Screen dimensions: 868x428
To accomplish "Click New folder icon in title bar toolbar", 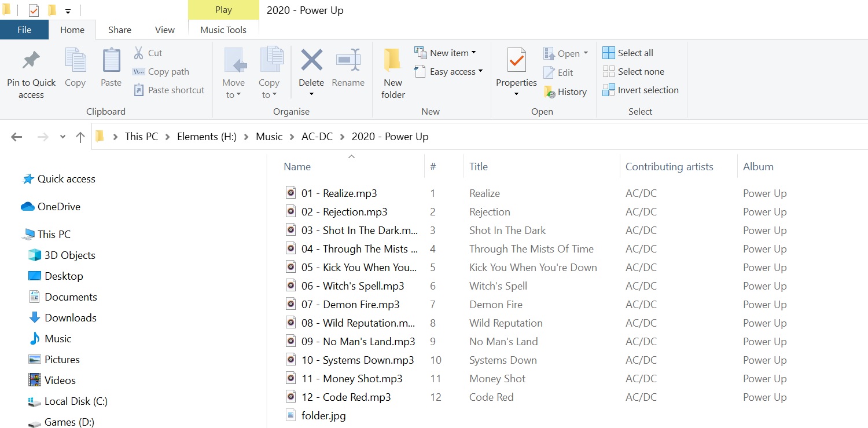I will 52,10.
